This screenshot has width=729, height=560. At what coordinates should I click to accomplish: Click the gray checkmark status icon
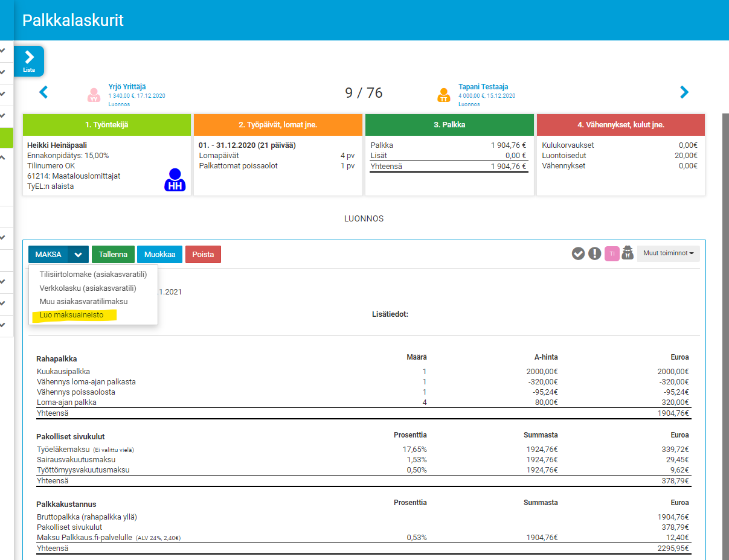point(578,254)
